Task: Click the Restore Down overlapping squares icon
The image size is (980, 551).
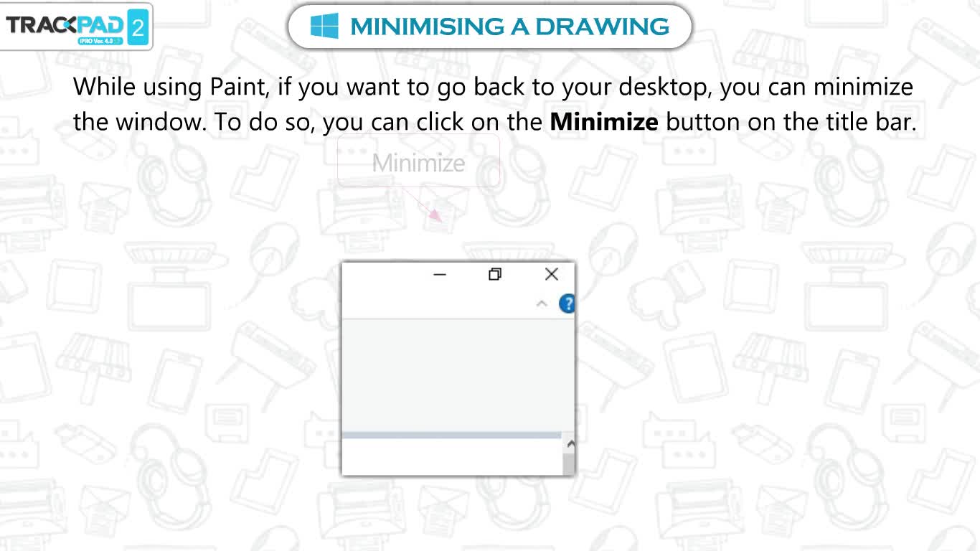Action: [495, 274]
